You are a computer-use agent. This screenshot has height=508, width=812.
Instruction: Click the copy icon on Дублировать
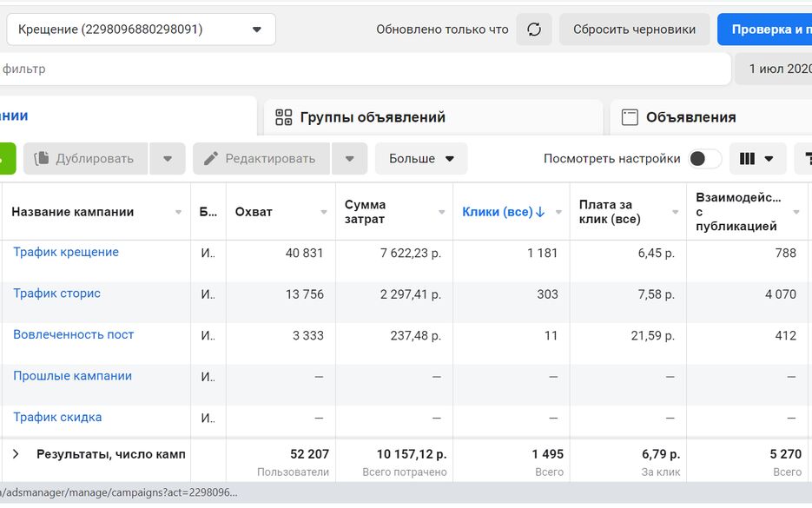point(42,158)
